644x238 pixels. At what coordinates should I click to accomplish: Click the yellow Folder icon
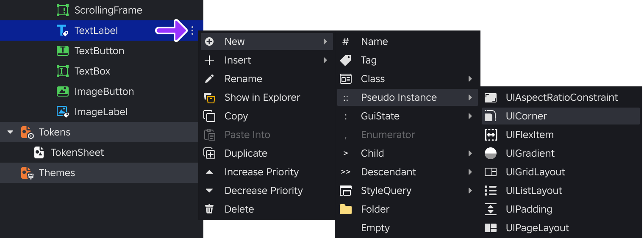pyautogui.click(x=346, y=209)
